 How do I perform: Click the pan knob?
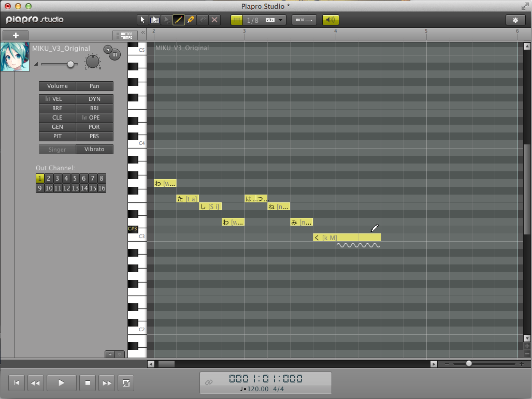[x=92, y=62]
